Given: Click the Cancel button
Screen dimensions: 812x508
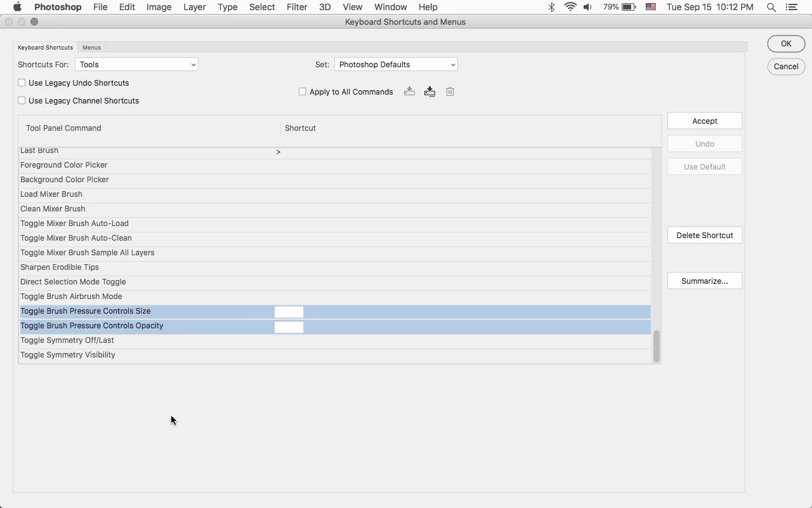Looking at the screenshot, I should pyautogui.click(x=786, y=66).
